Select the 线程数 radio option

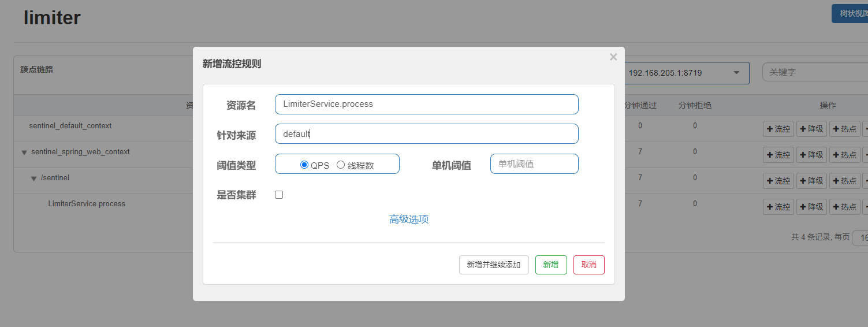341,165
